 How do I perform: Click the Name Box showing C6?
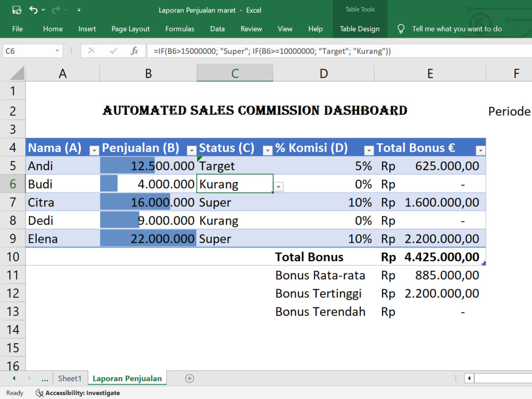(x=29, y=51)
